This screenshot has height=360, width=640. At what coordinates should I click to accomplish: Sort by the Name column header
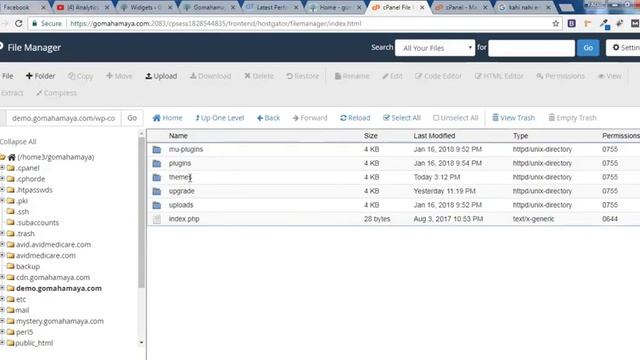pyautogui.click(x=178, y=136)
